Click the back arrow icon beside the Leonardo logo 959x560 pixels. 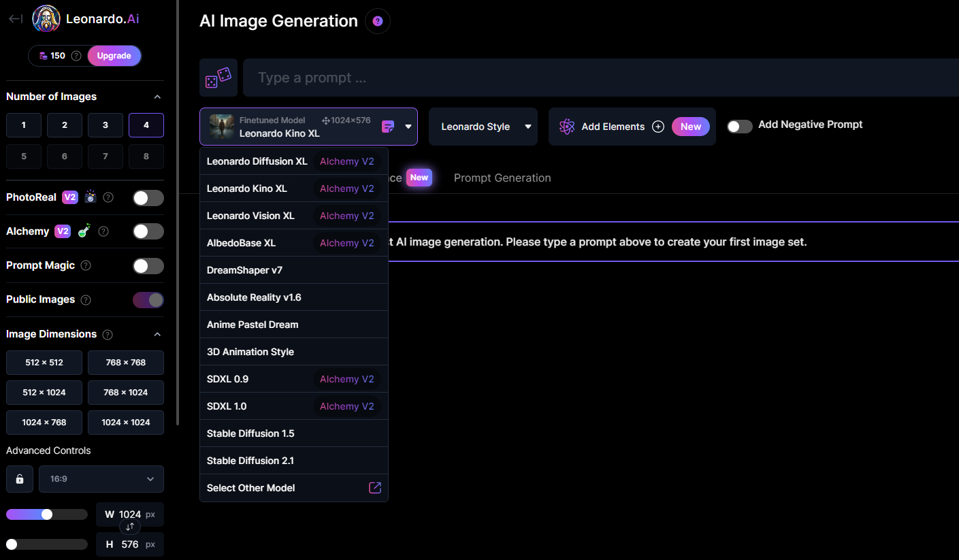[x=16, y=19]
